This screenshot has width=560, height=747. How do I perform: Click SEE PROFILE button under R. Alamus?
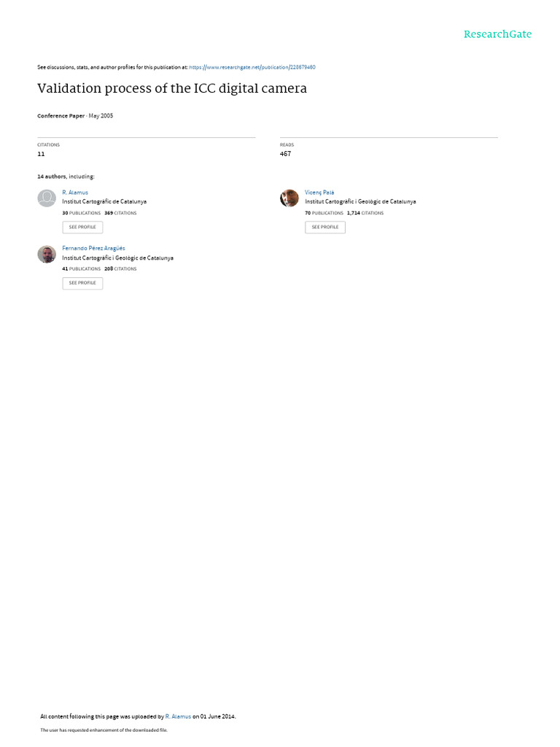(82, 228)
